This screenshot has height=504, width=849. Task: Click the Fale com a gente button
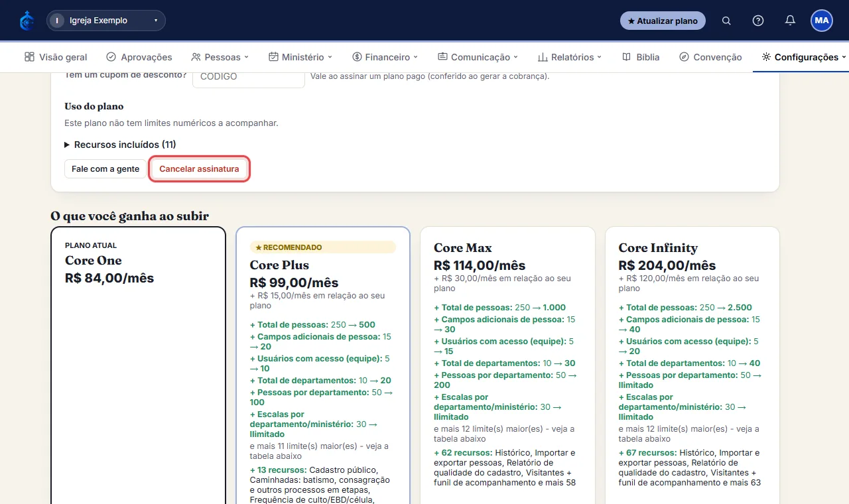(105, 169)
